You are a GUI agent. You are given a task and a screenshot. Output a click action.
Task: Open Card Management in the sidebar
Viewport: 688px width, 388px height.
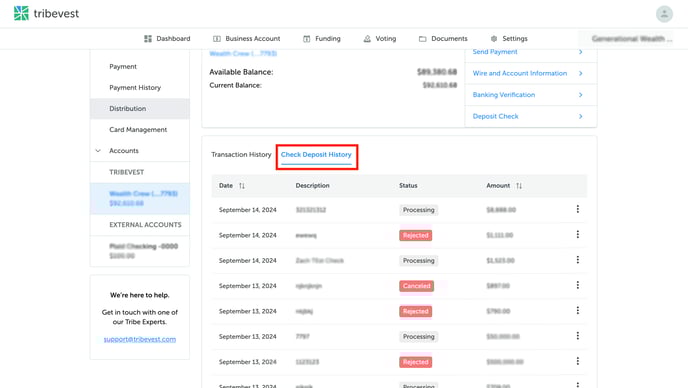click(x=140, y=129)
